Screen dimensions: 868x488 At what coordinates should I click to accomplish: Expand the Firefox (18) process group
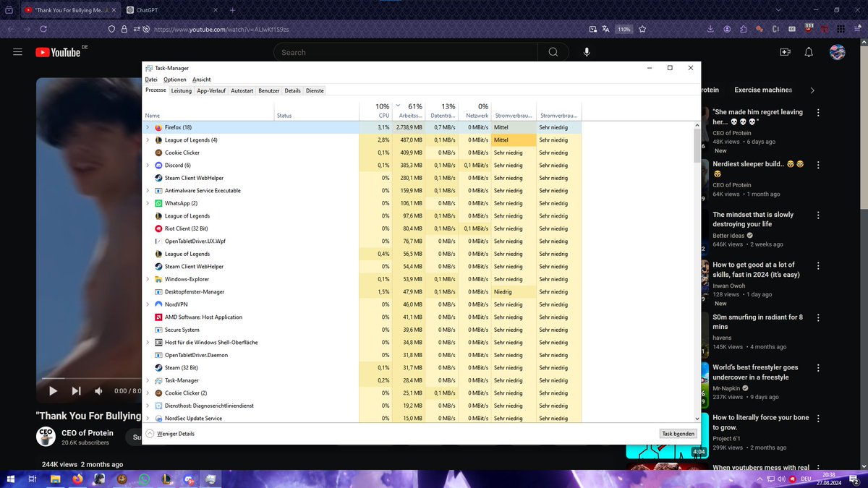[x=148, y=127]
